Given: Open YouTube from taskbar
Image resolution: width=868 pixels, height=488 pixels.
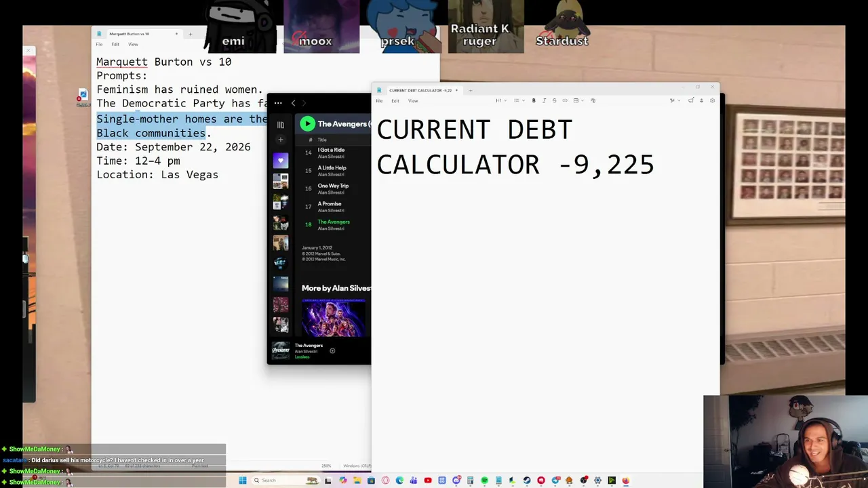Looking at the screenshot, I should click(x=428, y=481).
